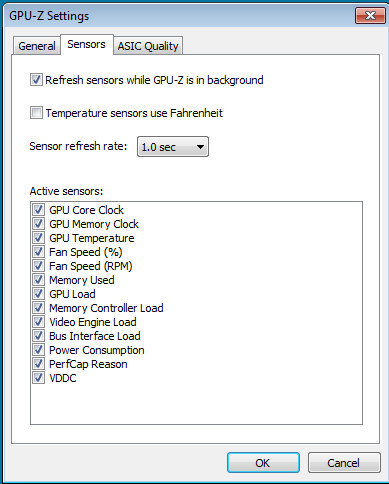
Task: Click OK to confirm settings
Action: point(263,463)
